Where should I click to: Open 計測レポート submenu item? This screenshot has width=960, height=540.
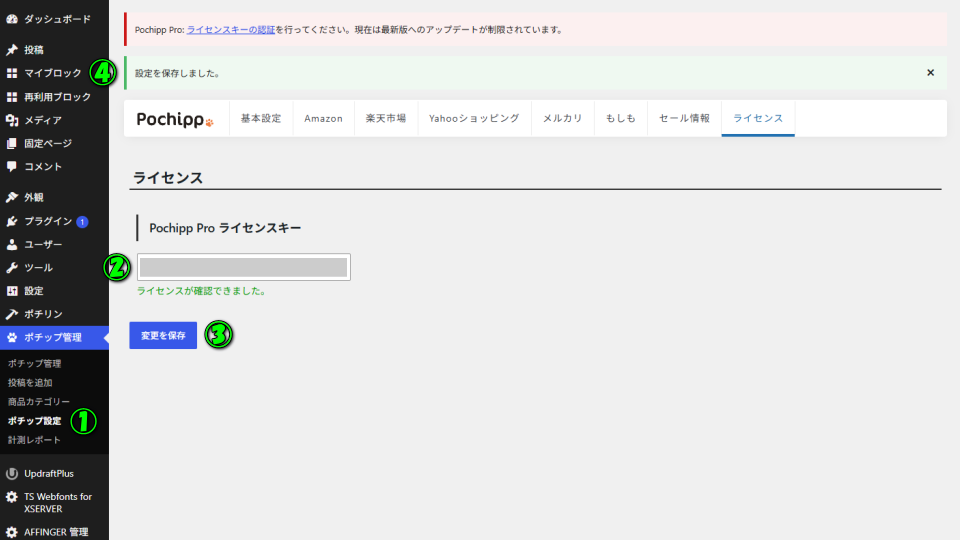(34, 440)
